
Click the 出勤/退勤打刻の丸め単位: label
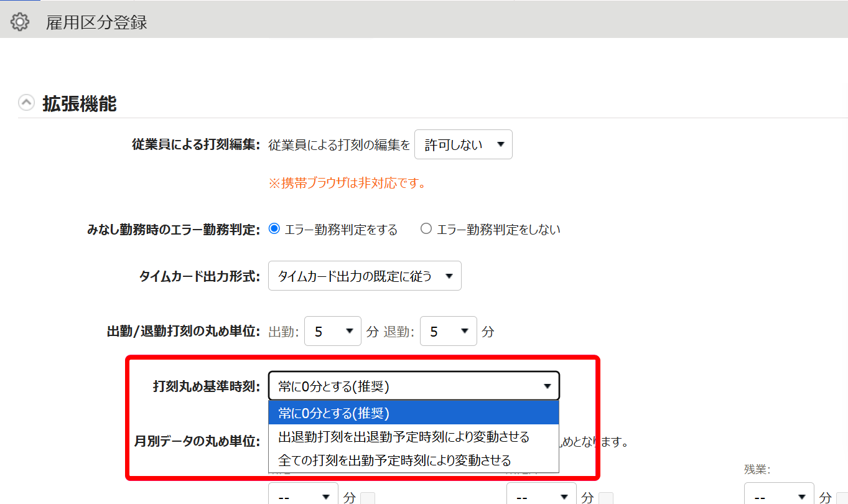click(x=183, y=332)
